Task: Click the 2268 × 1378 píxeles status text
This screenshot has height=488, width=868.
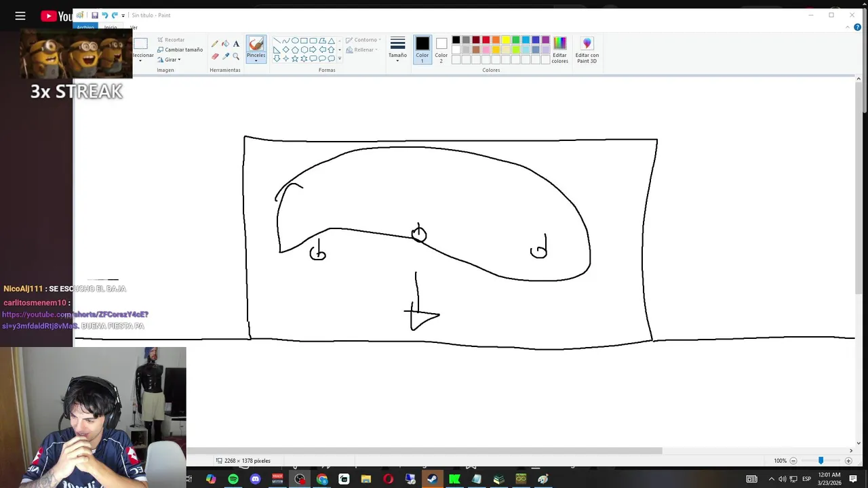Action: pyautogui.click(x=248, y=461)
